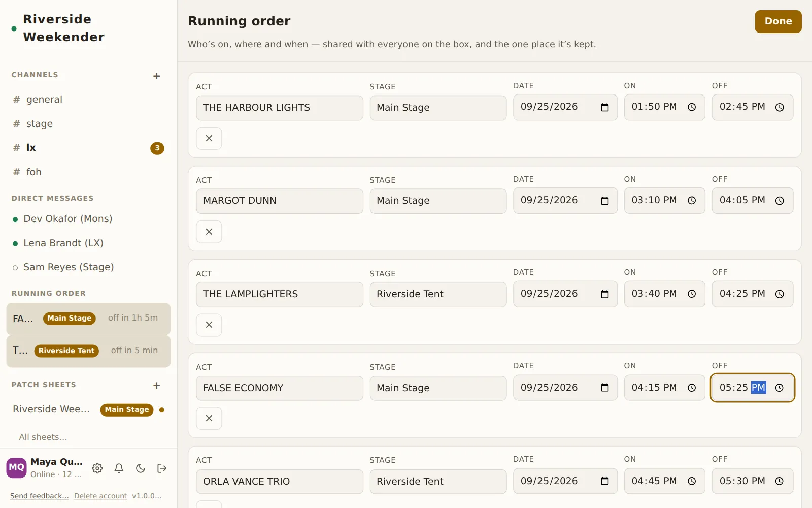Click the MQ user avatar
812x508 pixels.
pos(16,468)
